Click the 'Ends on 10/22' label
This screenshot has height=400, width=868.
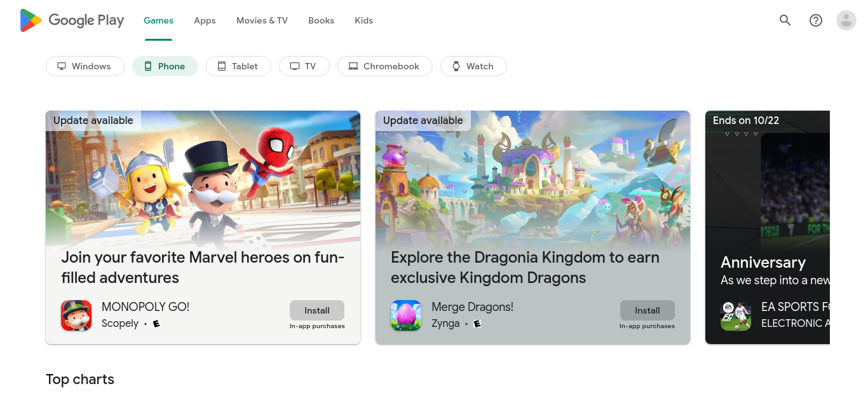pos(746,120)
